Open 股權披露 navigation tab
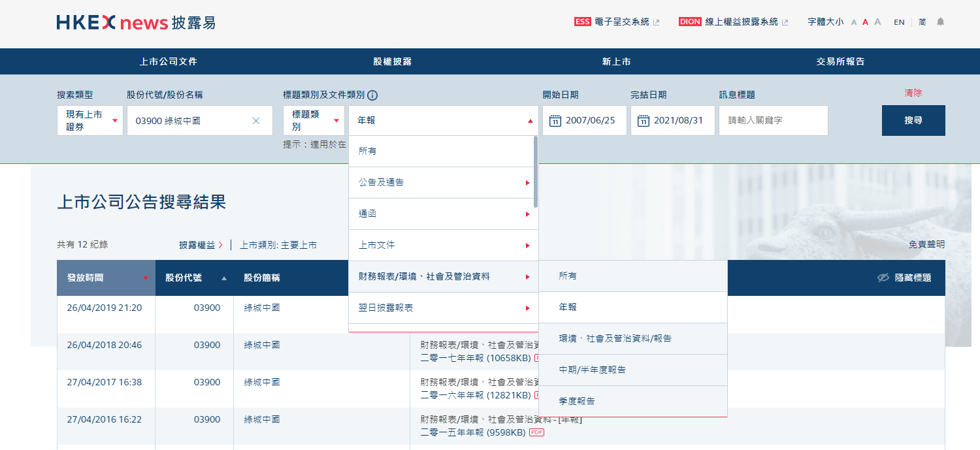Viewport: 980px width, 450px height. point(392,61)
